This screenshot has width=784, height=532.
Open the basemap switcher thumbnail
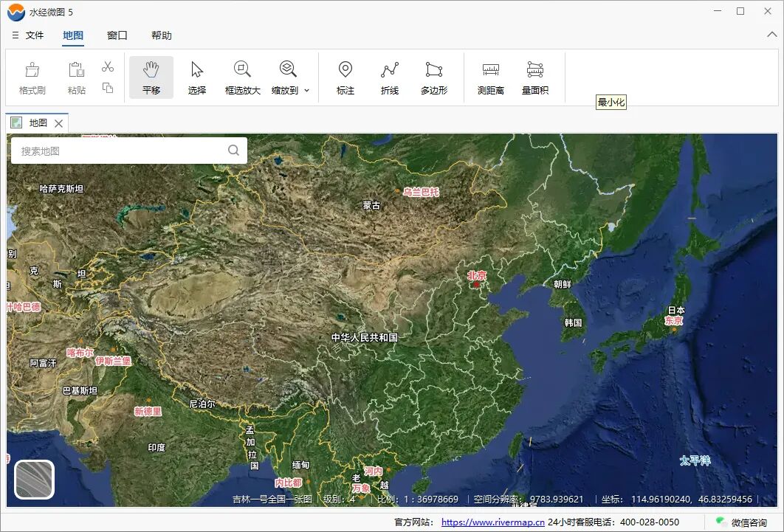point(34,480)
